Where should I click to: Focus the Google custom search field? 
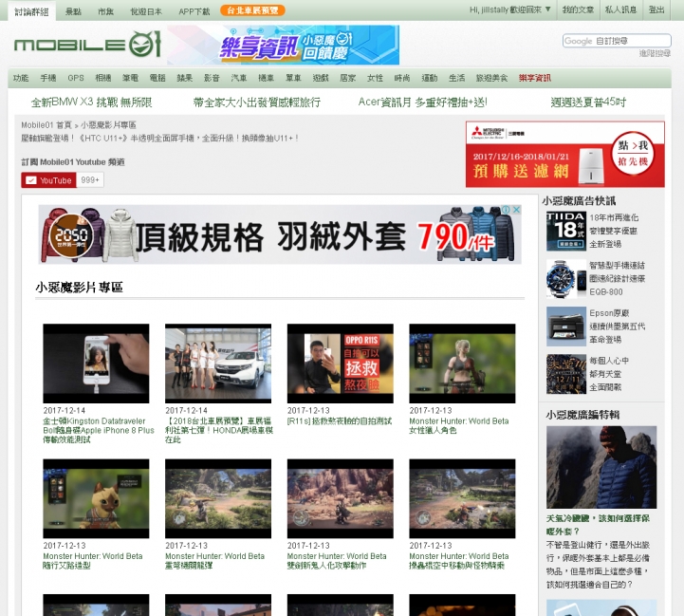coord(617,41)
